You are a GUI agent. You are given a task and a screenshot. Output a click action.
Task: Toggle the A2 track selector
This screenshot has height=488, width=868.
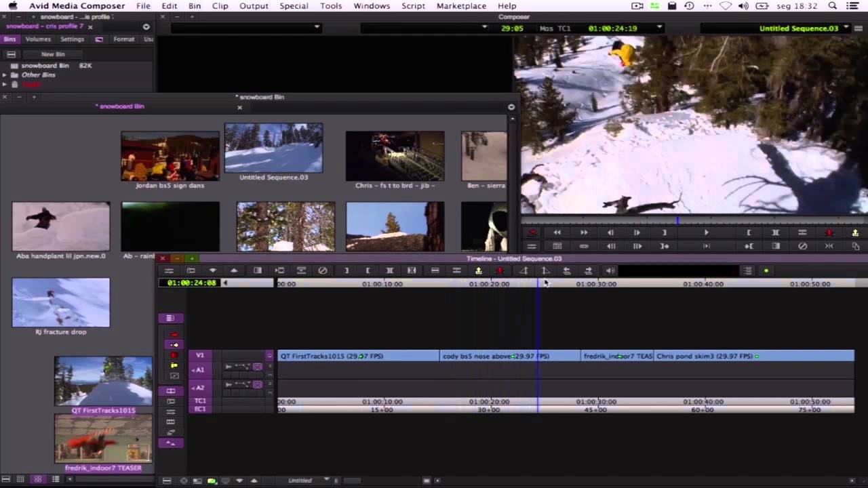click(x=199, y=387)
